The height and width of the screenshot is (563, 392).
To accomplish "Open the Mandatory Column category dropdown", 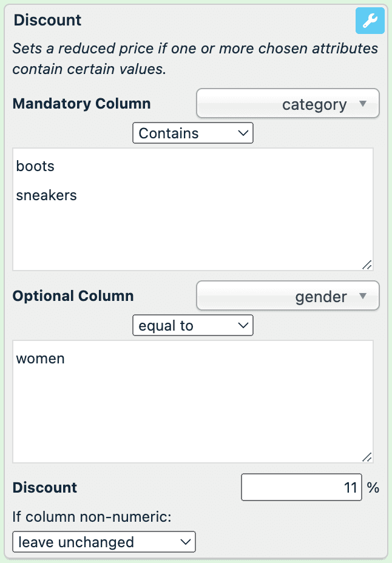I will click(288, 104).
